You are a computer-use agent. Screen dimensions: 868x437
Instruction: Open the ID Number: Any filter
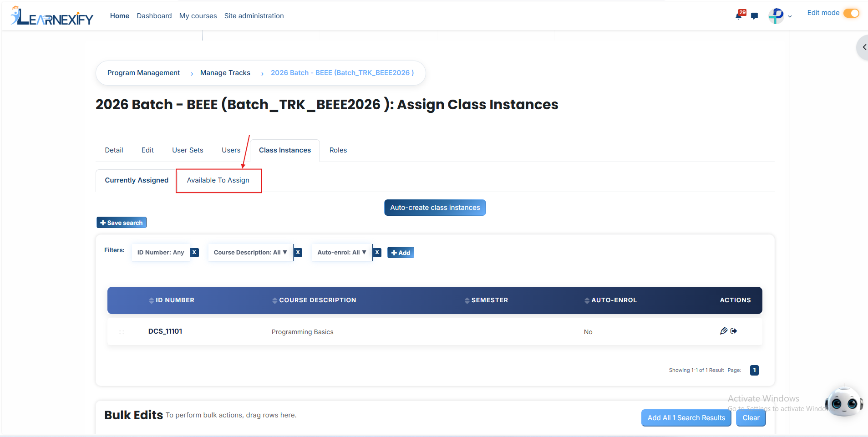[161, 252]
